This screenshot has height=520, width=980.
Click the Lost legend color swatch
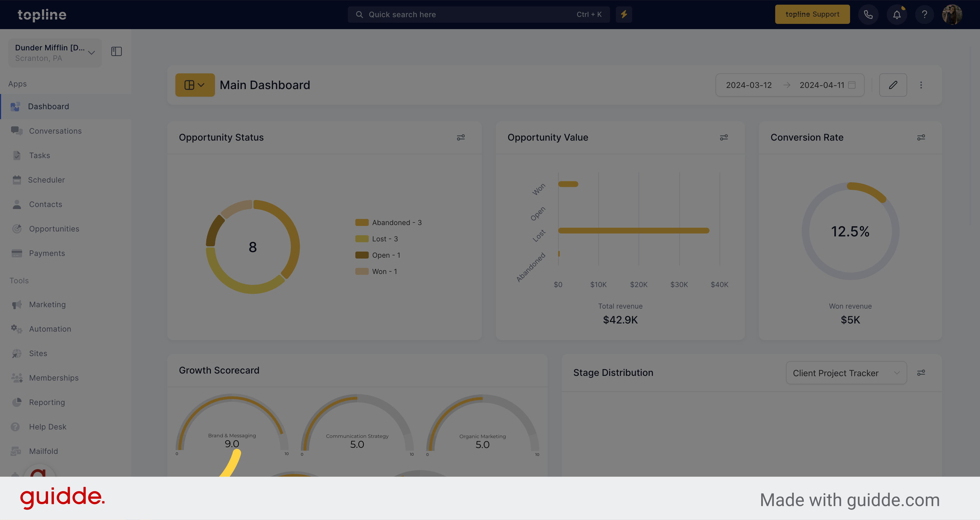[x=362, y=239]
